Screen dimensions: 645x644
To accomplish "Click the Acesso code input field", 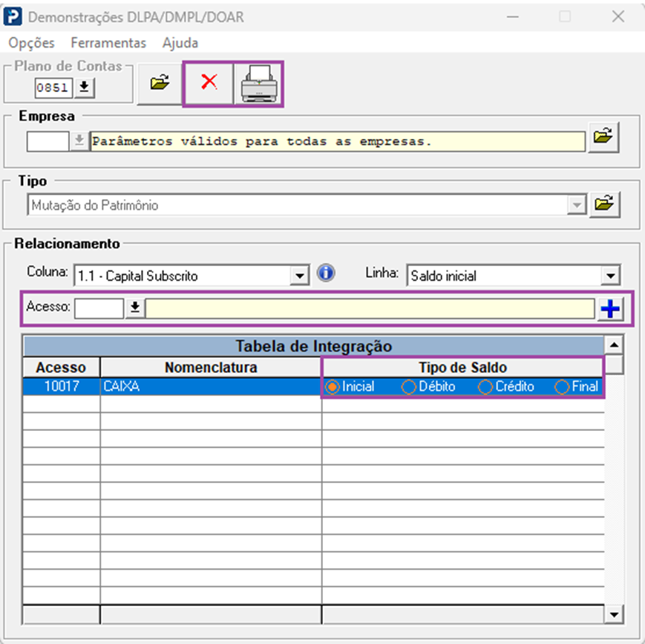I will (x=99, y=308).
